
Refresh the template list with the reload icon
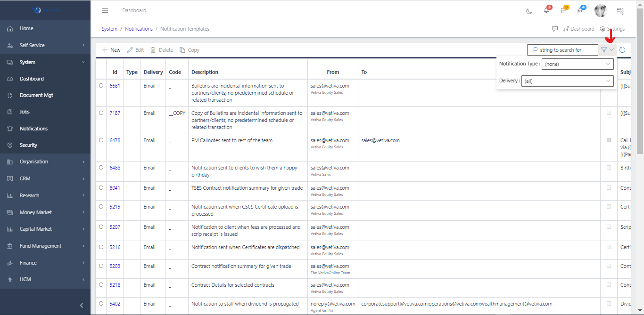click(622, 49)
